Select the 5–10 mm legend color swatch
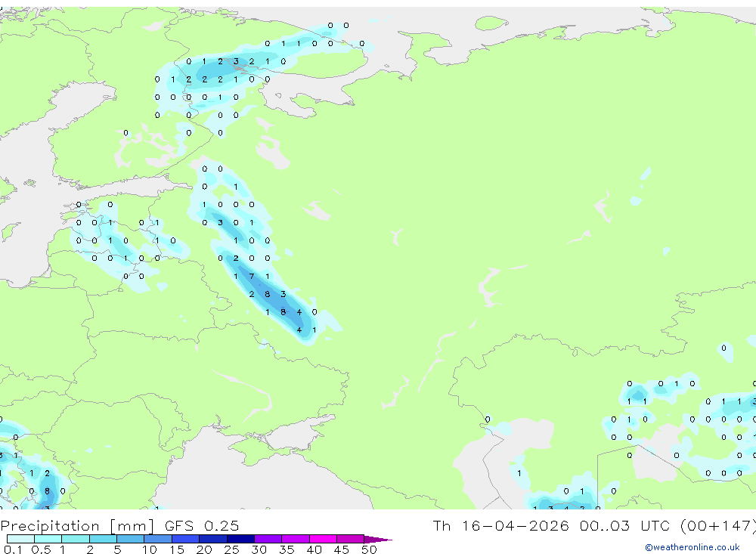The image size is (756, 554). pos(131,539)
